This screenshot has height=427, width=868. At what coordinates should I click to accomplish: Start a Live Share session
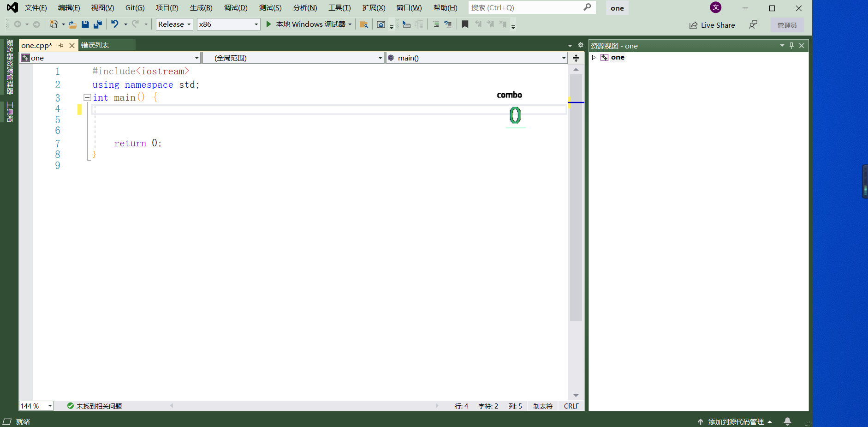click(x=712, y=24)
